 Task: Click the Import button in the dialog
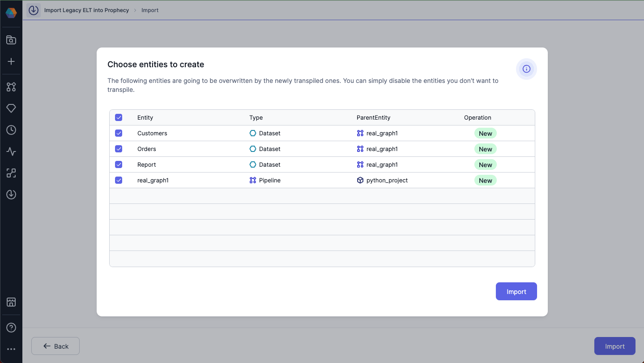pos(516,292)
